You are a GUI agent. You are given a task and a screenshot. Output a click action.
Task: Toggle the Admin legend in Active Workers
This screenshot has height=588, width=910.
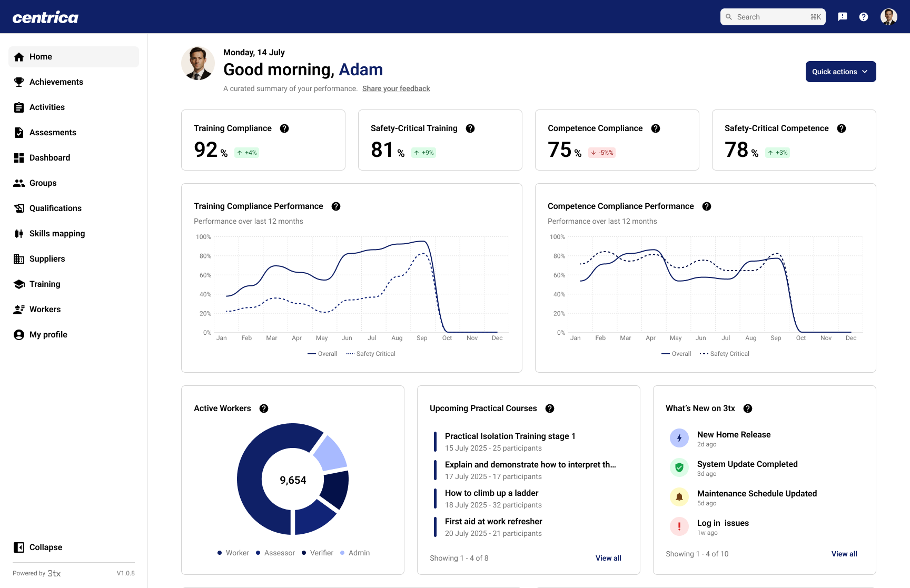[x=355, y=553]
